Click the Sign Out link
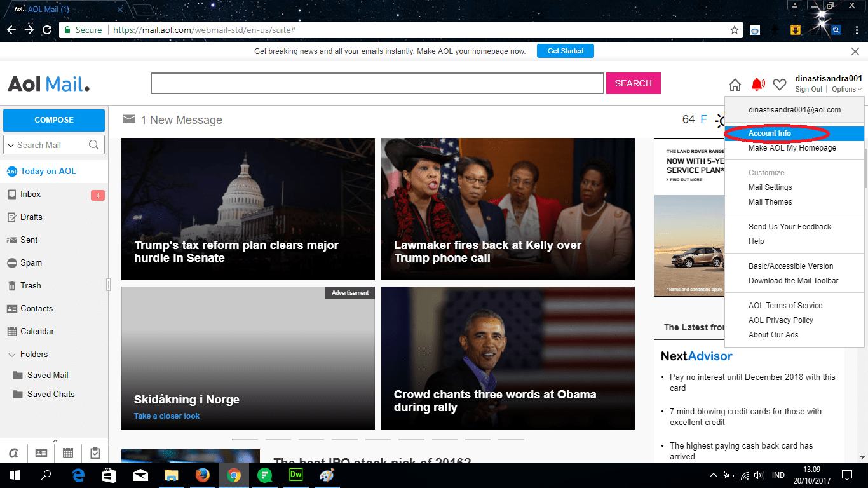The height and width of the screenshot is (488, 868). coord(809,90)
